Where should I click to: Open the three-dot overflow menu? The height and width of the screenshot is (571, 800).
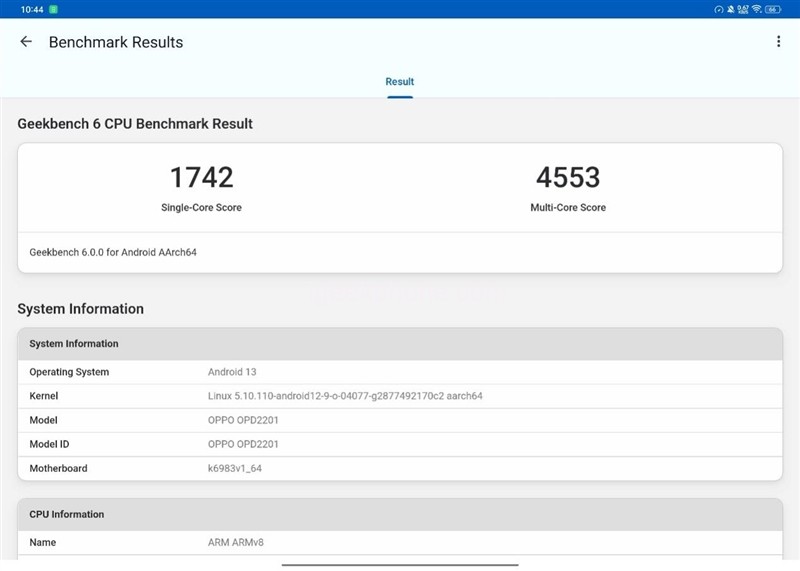click(x=778, y=42)
